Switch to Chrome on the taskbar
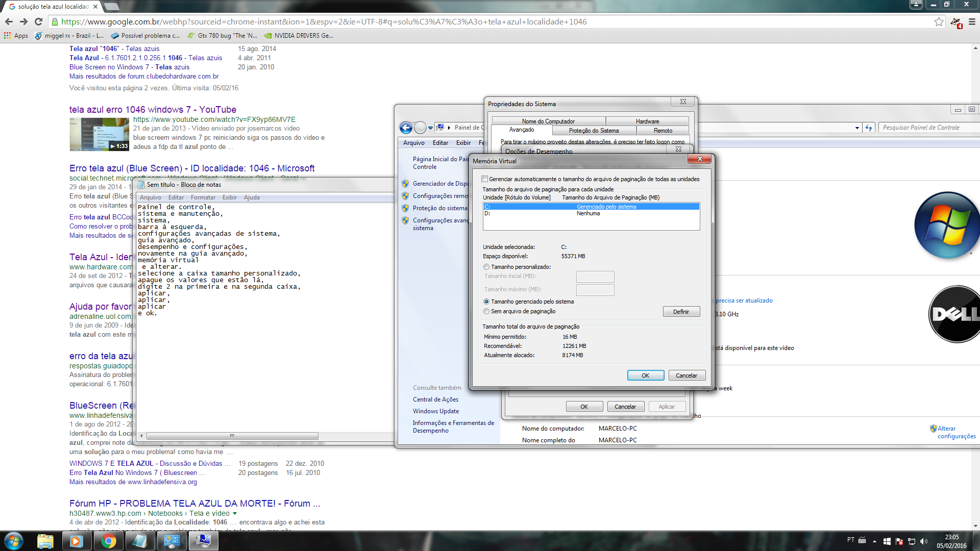 108,541
